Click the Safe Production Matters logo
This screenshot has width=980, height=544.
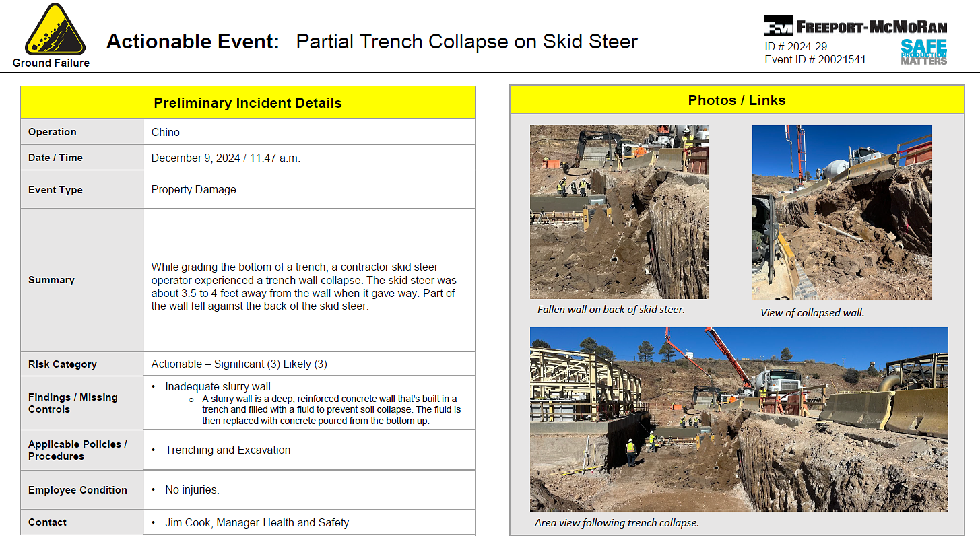pyautogui.click(x=923, y=52)
